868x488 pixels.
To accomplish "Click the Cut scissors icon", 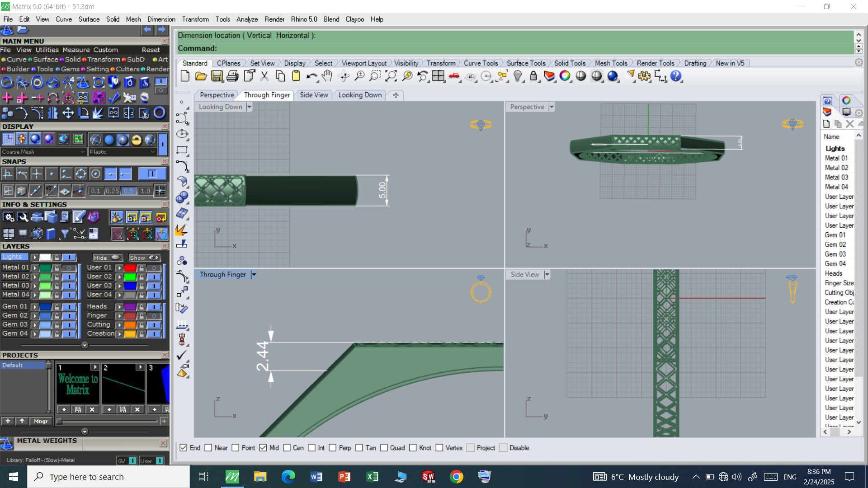I will click(x=264, y=76).
